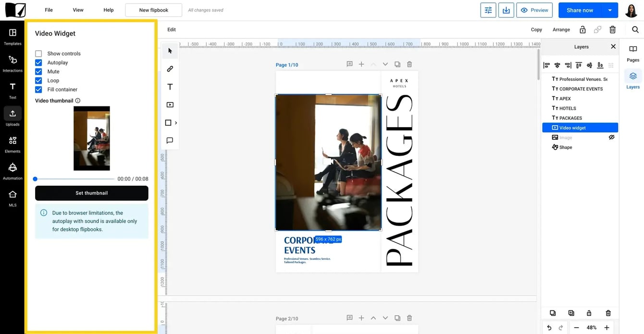Duplicate Page 1/10
The width and height of the screenshot is (644, 334).
[397, 64]
